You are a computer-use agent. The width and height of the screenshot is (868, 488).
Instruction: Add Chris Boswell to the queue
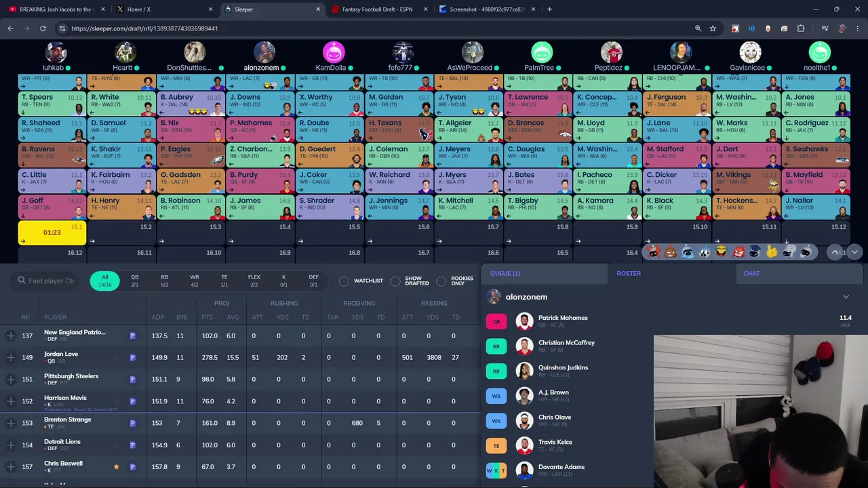pos(10,466)
